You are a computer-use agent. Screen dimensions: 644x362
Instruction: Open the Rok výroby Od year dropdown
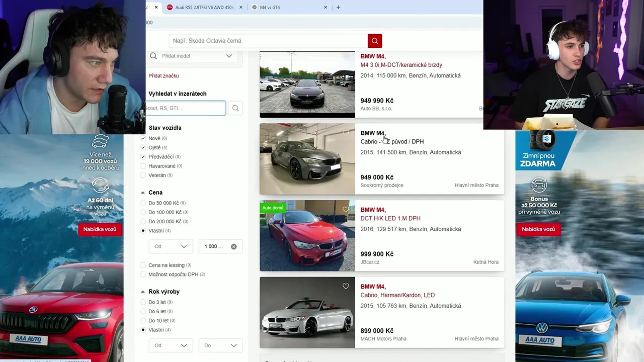click(170, 345)
